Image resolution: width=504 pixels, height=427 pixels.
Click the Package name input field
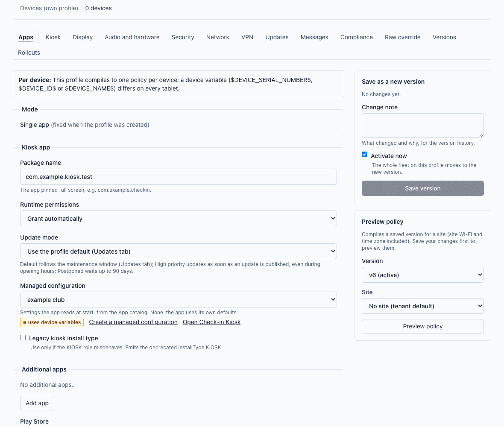tap(179, 177)
